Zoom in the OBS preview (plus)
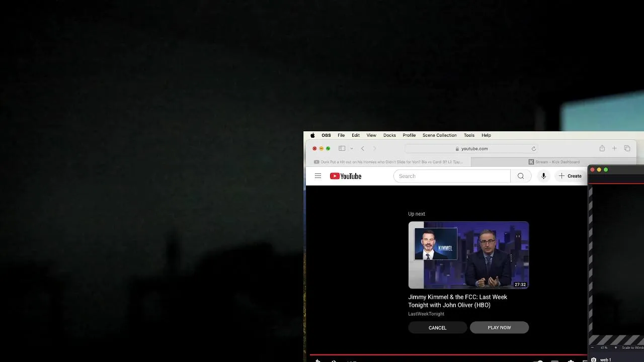Screen dimensions: 644x362 pyautogui.click(x=615, y=347)
